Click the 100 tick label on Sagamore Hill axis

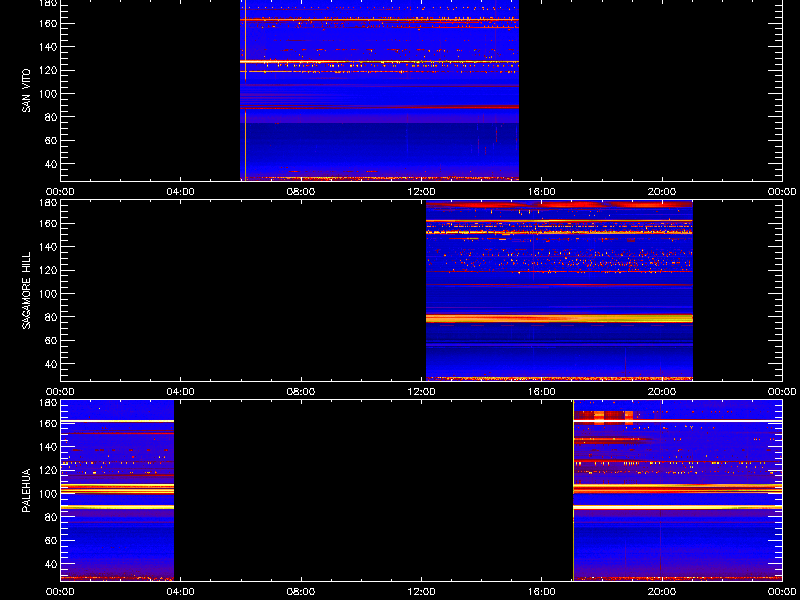pos(47,294)
